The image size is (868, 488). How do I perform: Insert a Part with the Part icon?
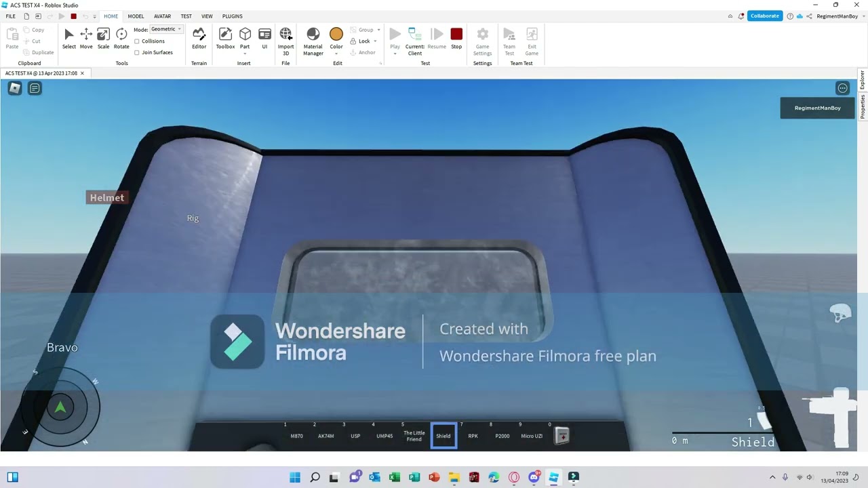[x=245, y=34]
